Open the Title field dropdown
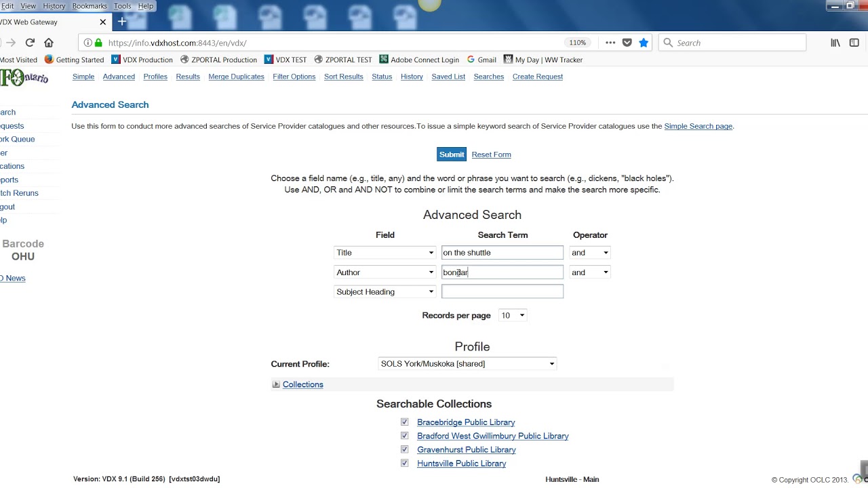Screen dimensions: 868x488 coord(385,253)
